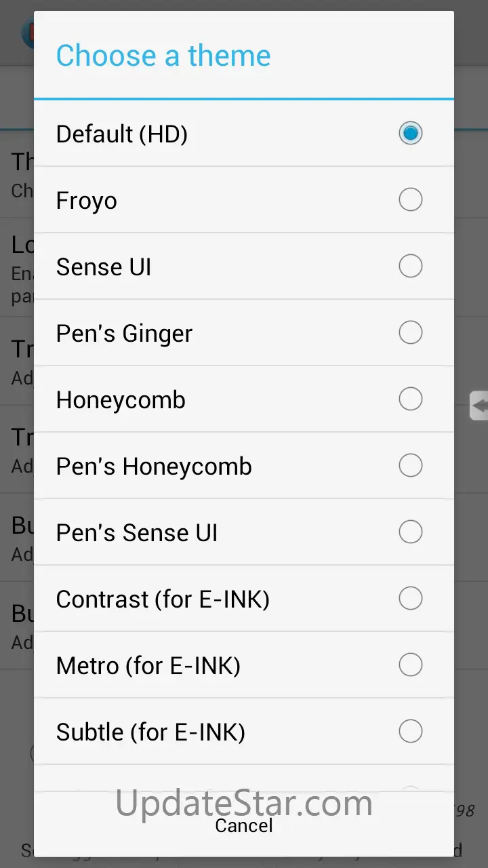Tap the arrow icon at right edge
The width and height of the screenshot is (488, 868).
tap(479, 406)
